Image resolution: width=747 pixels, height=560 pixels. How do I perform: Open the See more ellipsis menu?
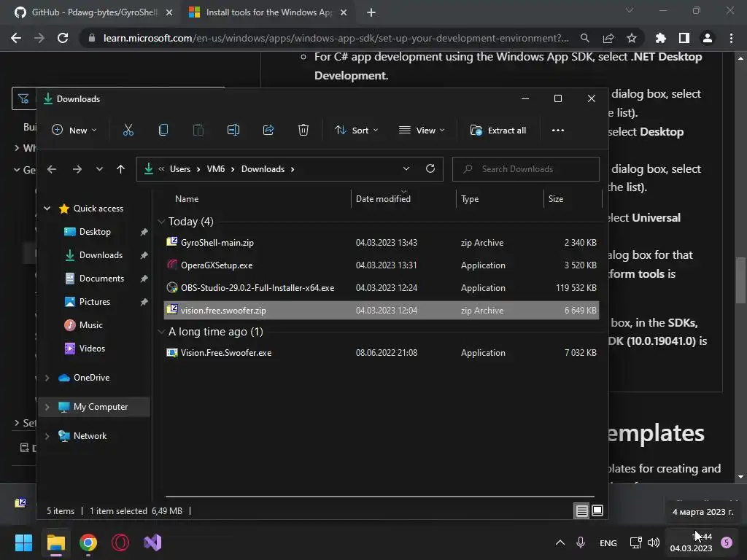558,130
